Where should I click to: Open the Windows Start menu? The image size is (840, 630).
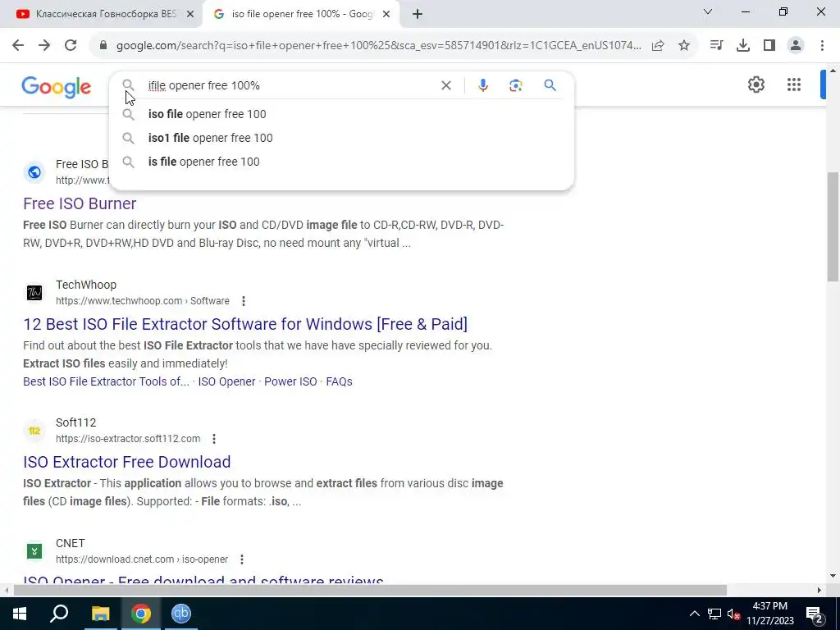tap(20, 614)
